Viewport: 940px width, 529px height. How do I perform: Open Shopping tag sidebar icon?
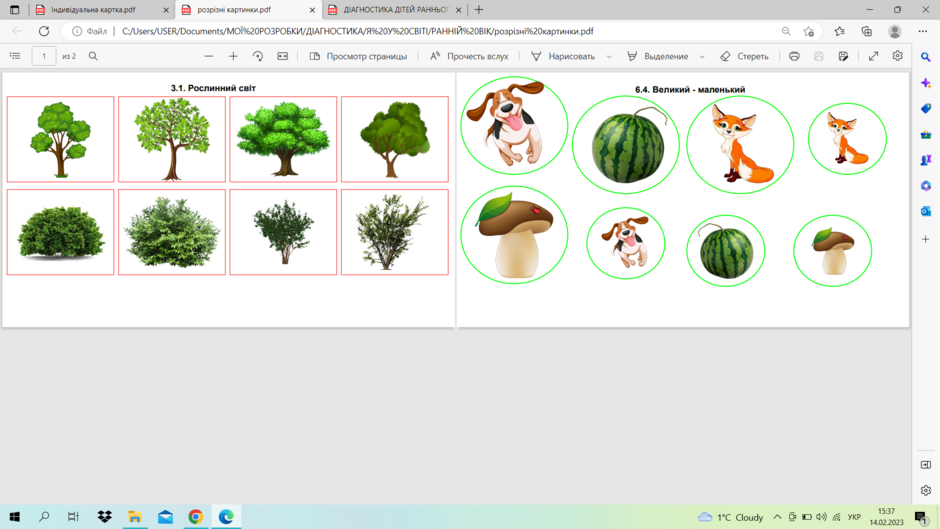(x=926, y=109)
